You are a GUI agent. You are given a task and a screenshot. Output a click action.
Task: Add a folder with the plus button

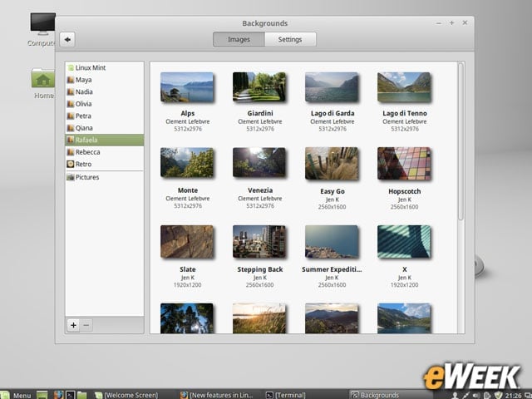click(x=73, y=325)
